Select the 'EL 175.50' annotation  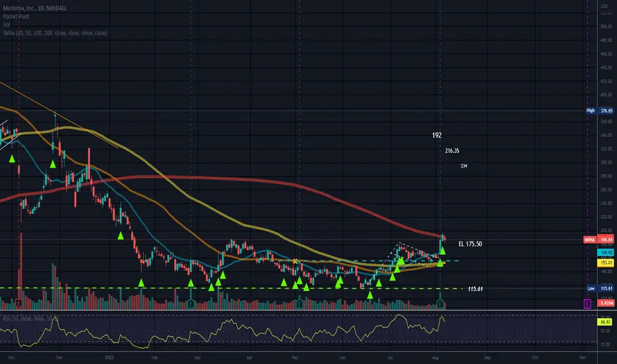[x=470, y=244]
